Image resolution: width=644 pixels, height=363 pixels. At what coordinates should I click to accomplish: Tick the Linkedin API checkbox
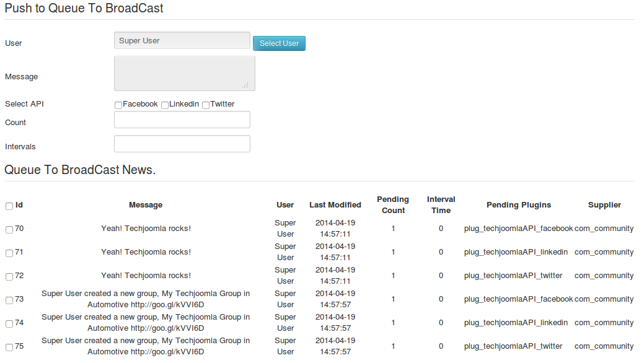[x=165, y=105]
